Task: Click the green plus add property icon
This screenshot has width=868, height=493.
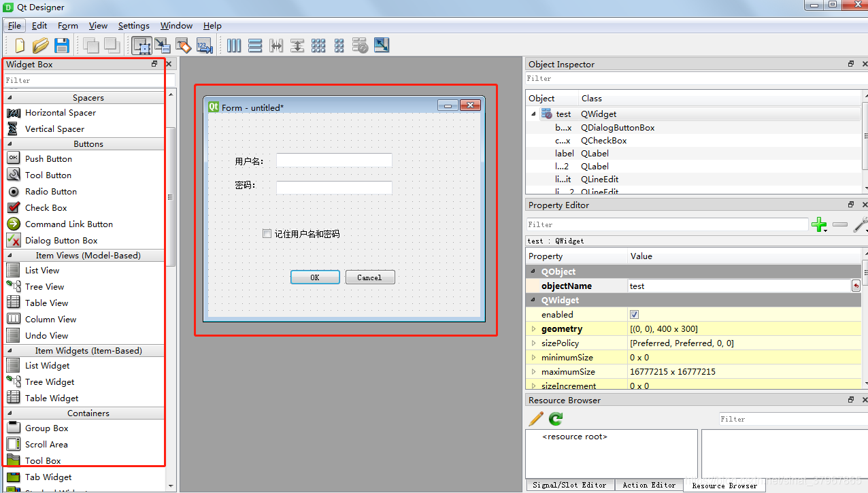Action: click(x=819, y=224)
